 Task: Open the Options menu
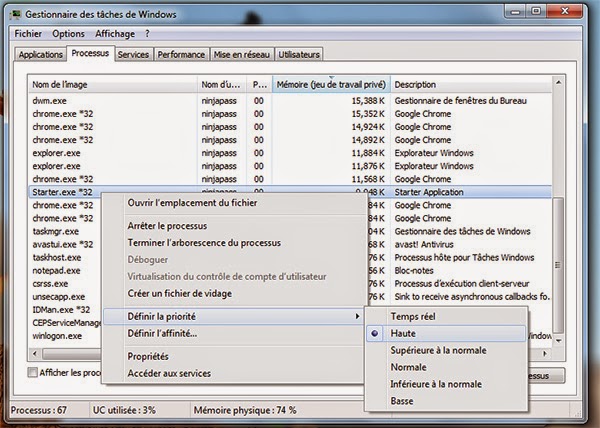tap(68, 34)
